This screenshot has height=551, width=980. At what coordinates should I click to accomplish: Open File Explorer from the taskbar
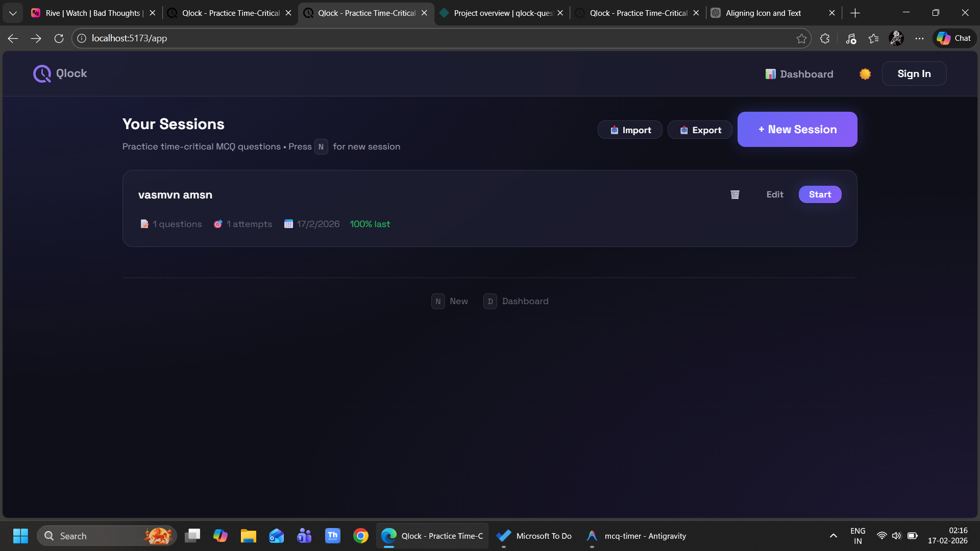249,536
